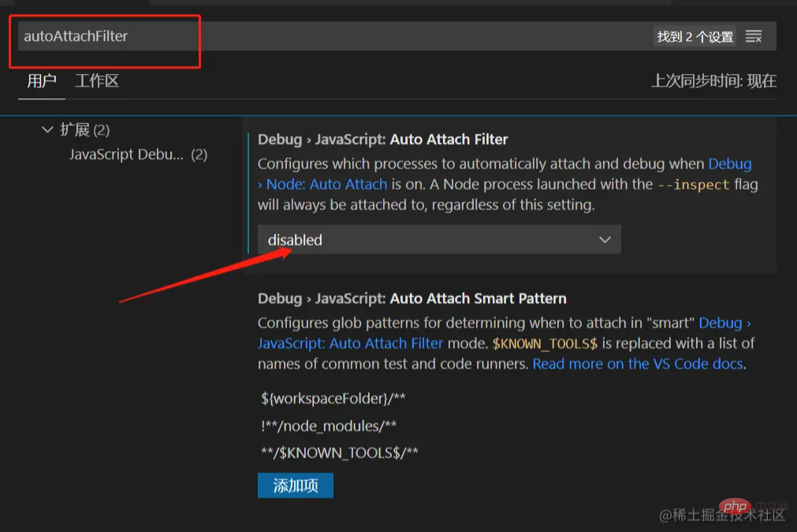Click the 上次同步时间: 现在 sync status
Screen dimensions: 797x532
pyautogui.click(x=713, y=80)
